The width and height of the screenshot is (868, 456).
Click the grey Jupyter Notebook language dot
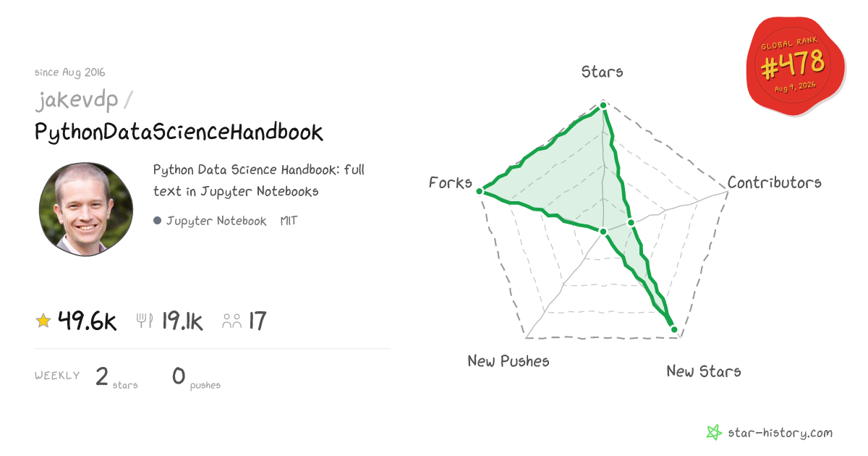157,221
